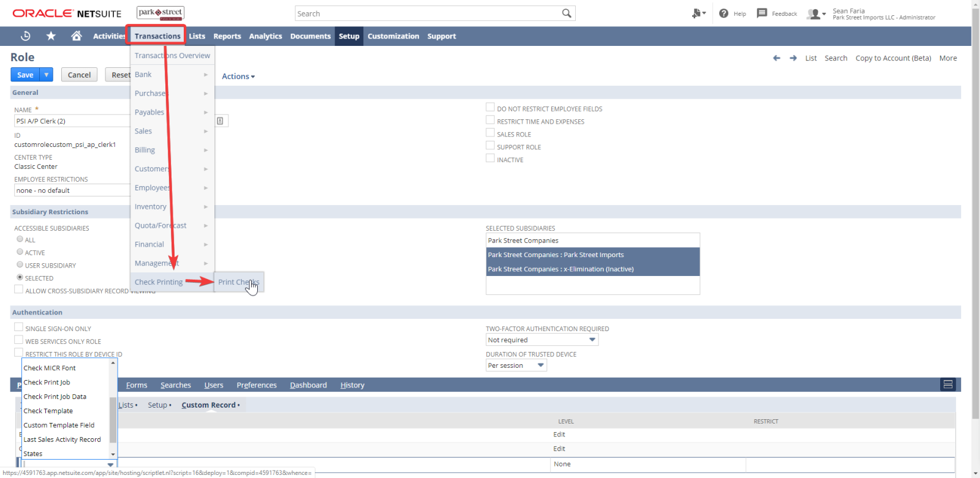980x478 pixels.
Task: Open Transactions Overview menu entry
Action: pos(172,56)
